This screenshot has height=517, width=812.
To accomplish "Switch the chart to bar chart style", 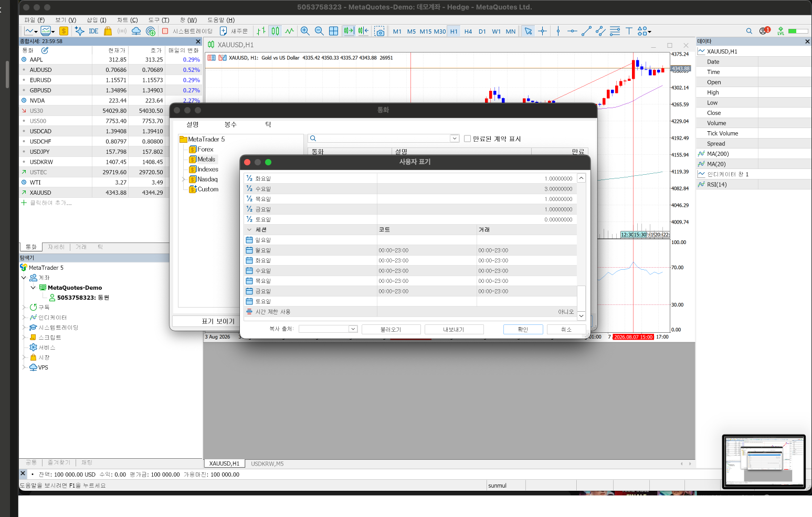I will pos(261,31).
